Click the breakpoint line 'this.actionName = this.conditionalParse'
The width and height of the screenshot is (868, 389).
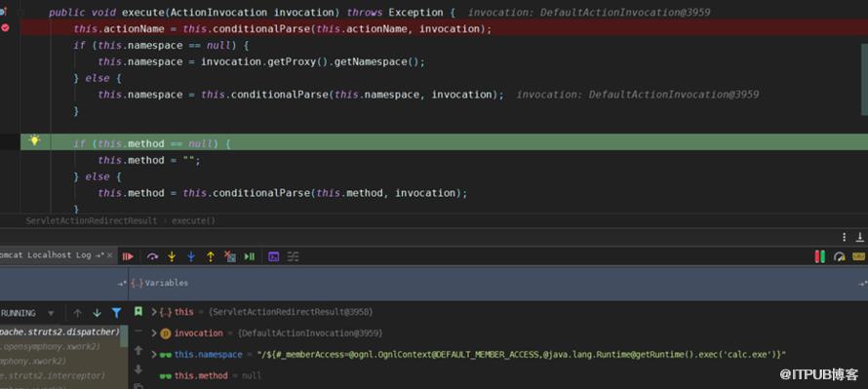pyautogui.click(x=282, y=29)
